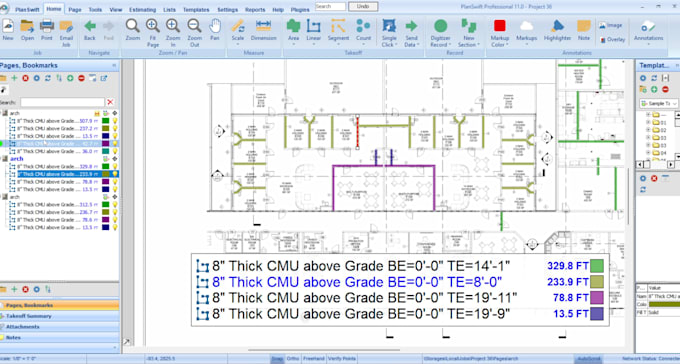Activate the Dimension measure tool
Viewport: 680px width, 364px height.
pos(263,30)
